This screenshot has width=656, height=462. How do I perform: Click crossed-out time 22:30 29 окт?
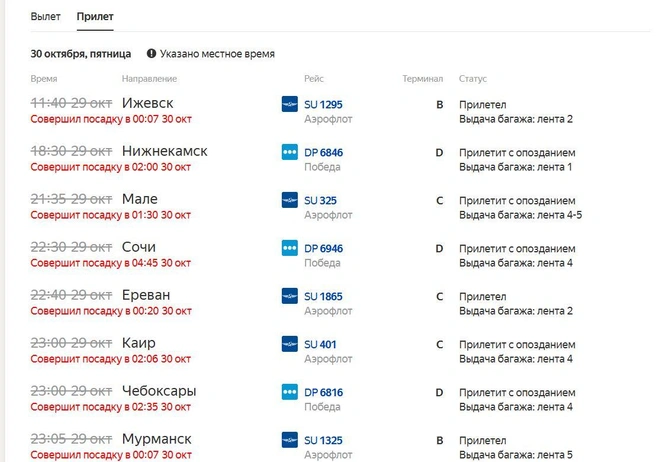click(x=71, y=247)
